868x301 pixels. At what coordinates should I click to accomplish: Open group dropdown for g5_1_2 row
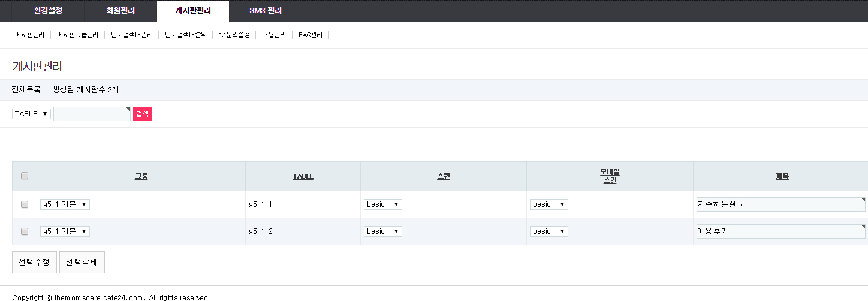point(65,231)
